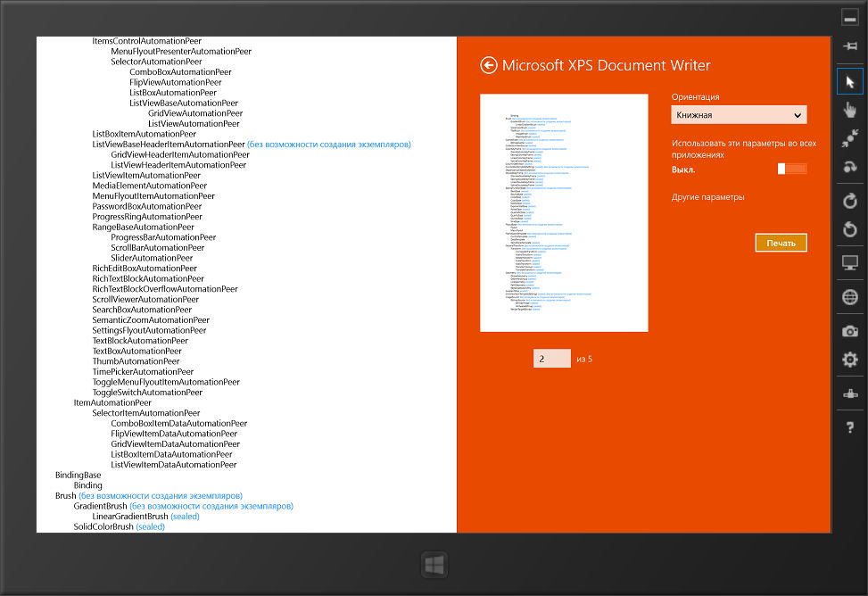
Task: Click the ItemAutomationPeer entry
Action: click(x=112, y=403)
